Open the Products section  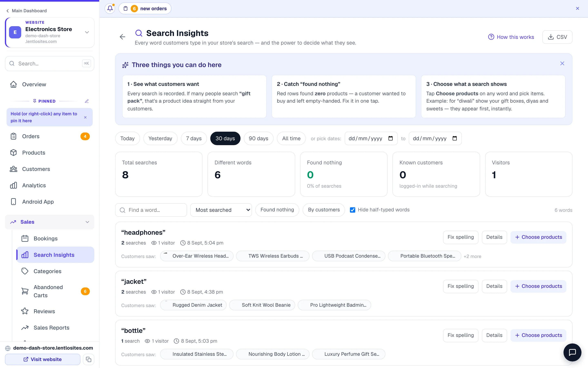[50, 153]
